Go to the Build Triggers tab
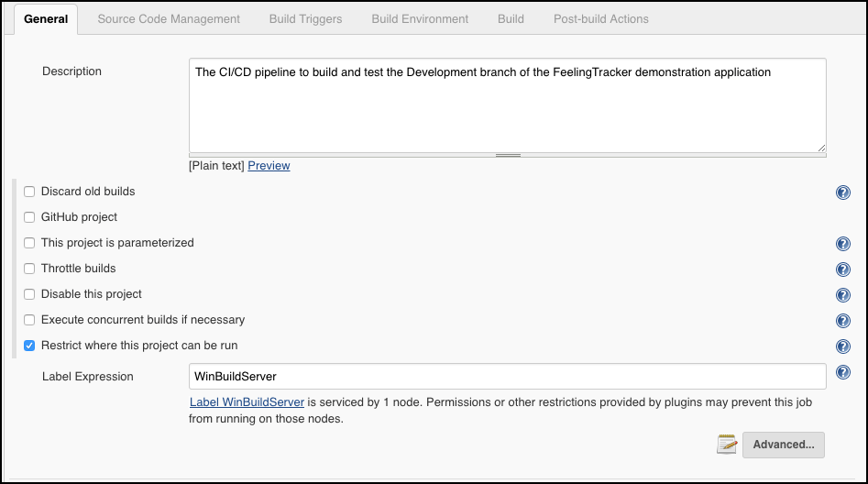 point(305,19)
